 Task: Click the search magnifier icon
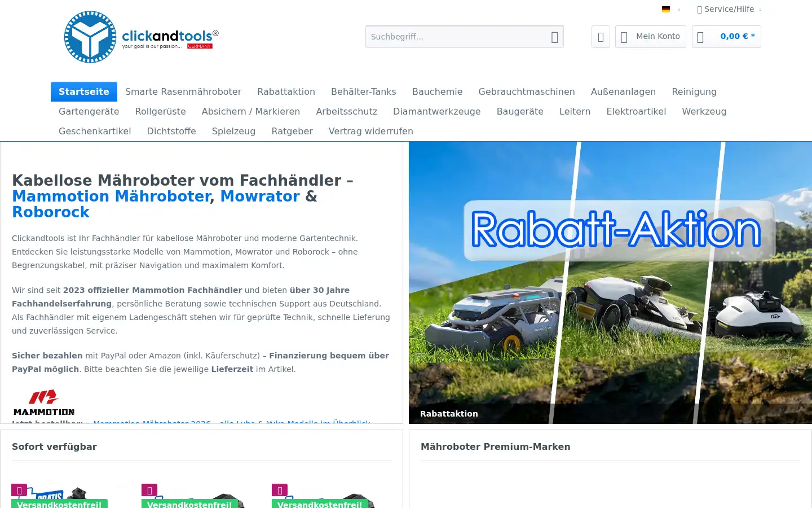click(x=554, y=37)
